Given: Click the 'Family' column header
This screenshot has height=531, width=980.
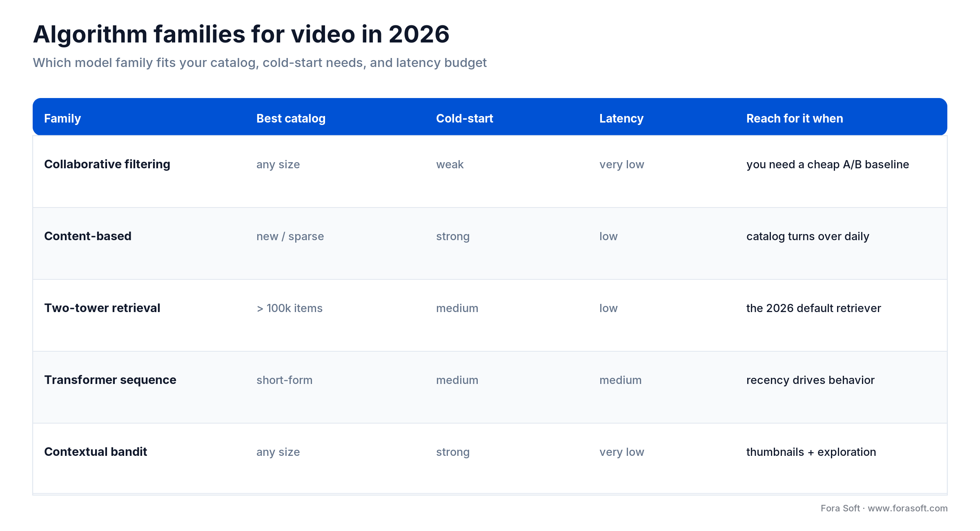Looking at the screenshot, I should (x=62, y=118).
